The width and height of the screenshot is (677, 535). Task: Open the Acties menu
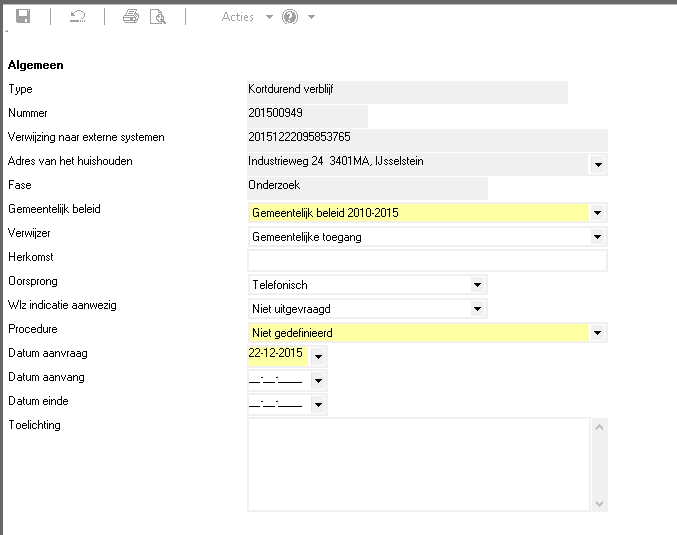[238, 17]
